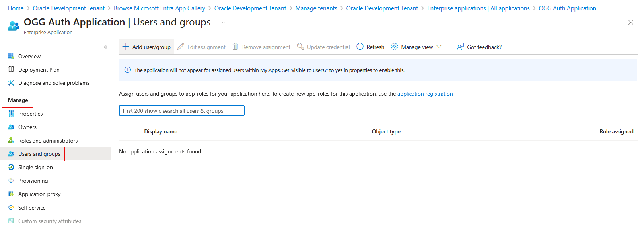Click the Overview grid icon in sidebar
This screenshot has width=644, height=233.
coord(11,56)
